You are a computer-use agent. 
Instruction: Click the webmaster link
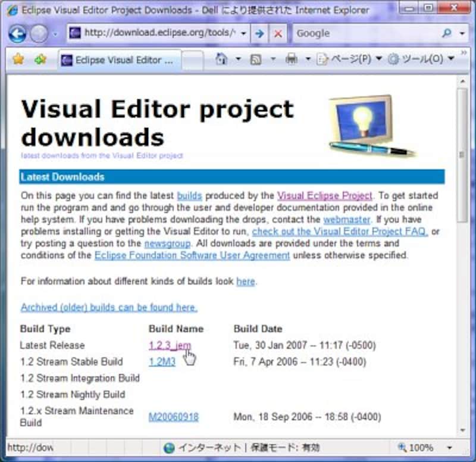347,219
